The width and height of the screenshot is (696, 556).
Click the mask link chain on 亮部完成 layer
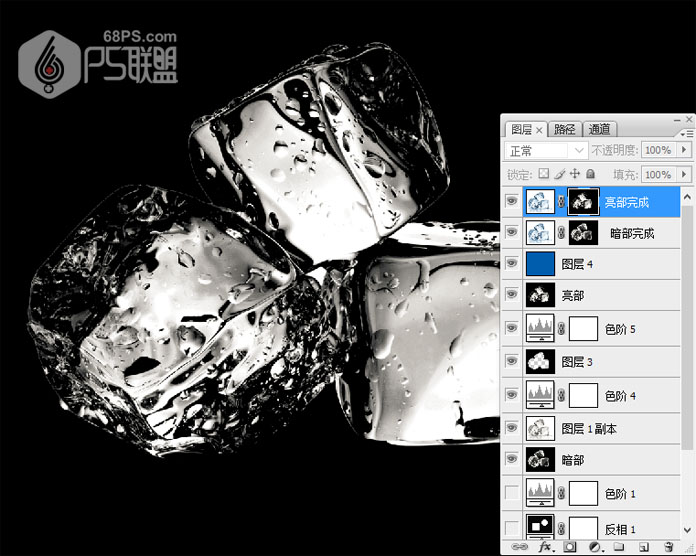[x=561, y=201]
